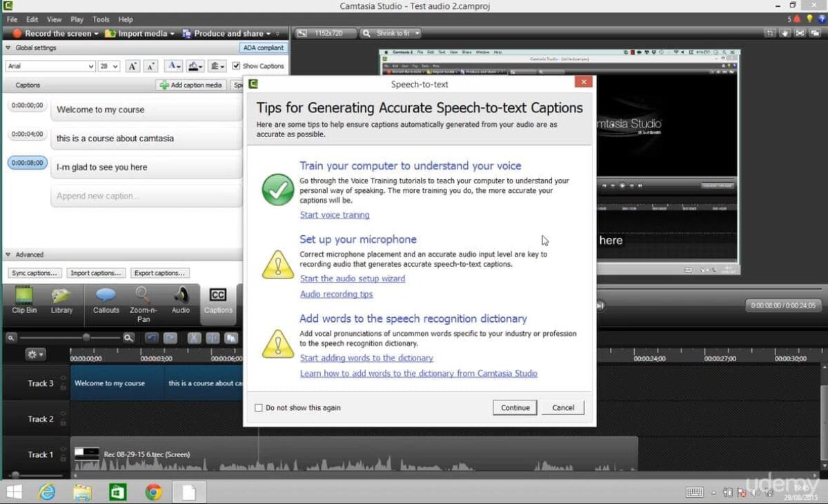Toggle the ADA compliant indicator
This screenshot has width=828, height=504.
[x=263, y=47]
